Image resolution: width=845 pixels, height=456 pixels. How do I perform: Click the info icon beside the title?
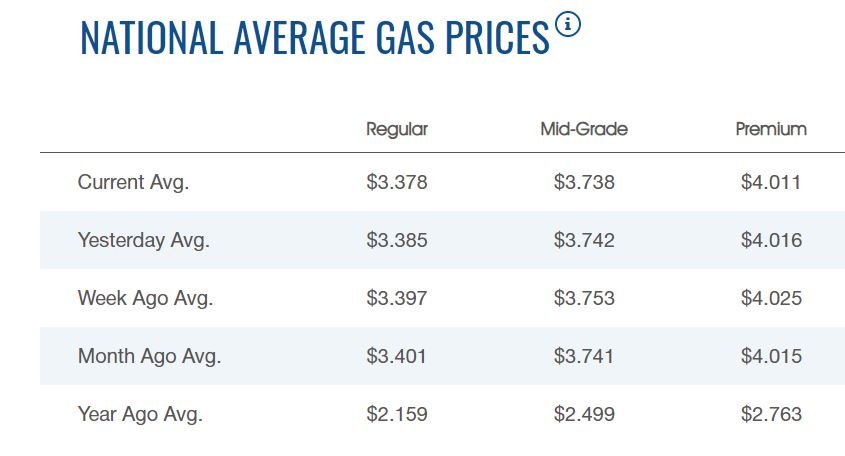(568, 26)
